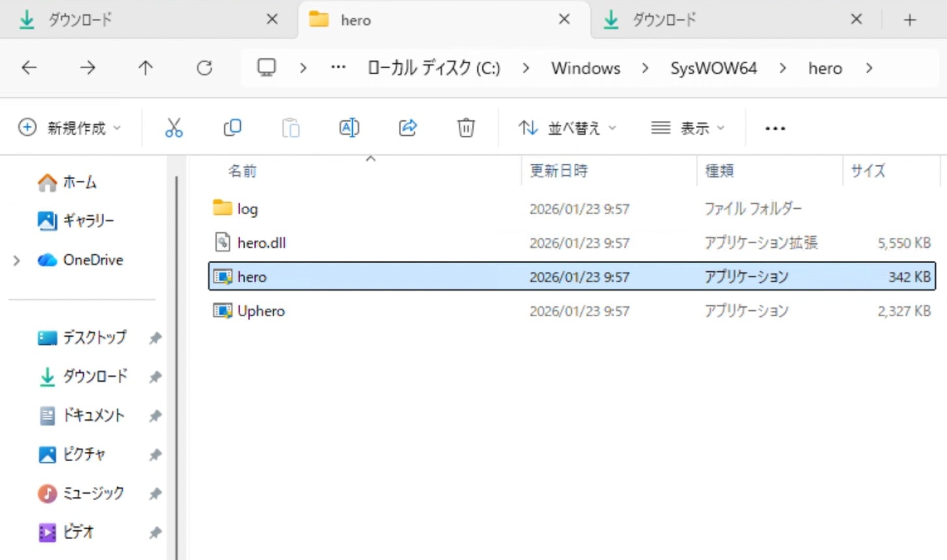Click the Up navigation arrow
The image size is (947, 560).
[x=145, y=68]
